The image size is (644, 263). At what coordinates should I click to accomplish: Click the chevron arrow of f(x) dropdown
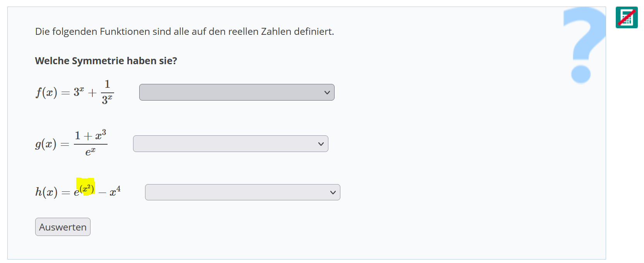tap(327, 92)
